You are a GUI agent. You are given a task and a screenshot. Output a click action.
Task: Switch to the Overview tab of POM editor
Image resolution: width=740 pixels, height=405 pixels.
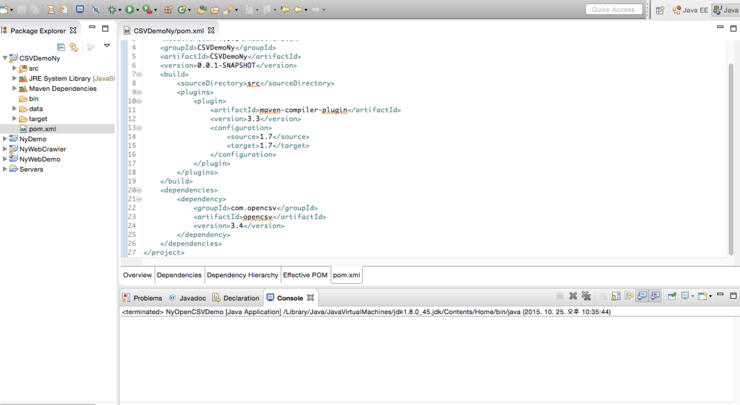pyautogui.click(x=137, y=275)
